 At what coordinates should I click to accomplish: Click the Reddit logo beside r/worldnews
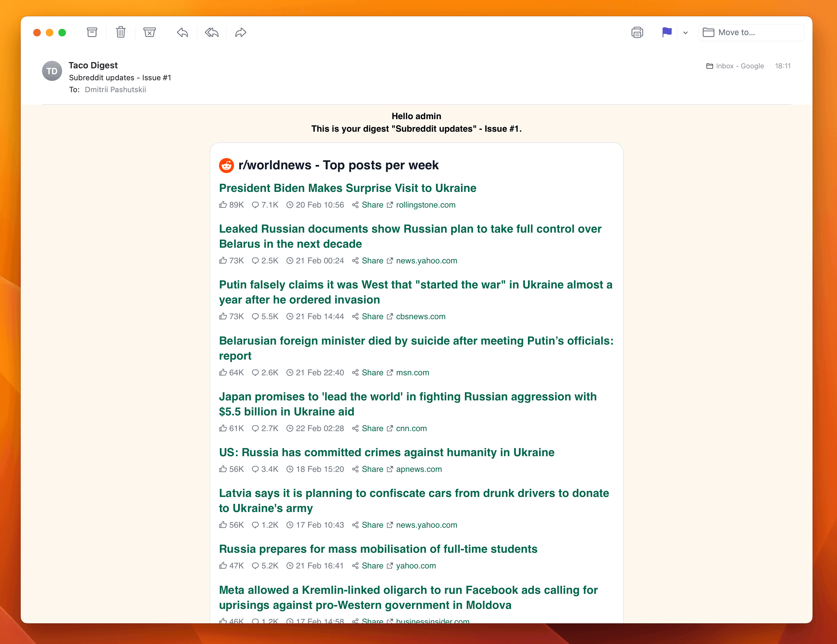[227, 165]
